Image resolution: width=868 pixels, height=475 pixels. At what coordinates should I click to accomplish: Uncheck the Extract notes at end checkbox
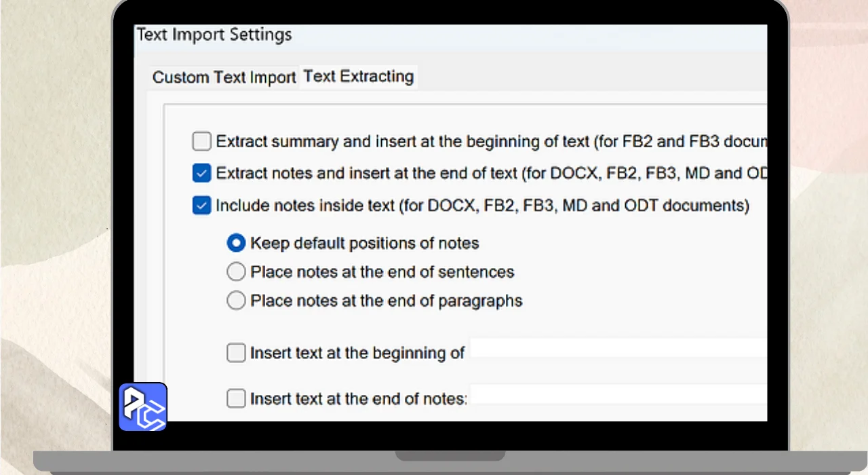pos(201,174)
